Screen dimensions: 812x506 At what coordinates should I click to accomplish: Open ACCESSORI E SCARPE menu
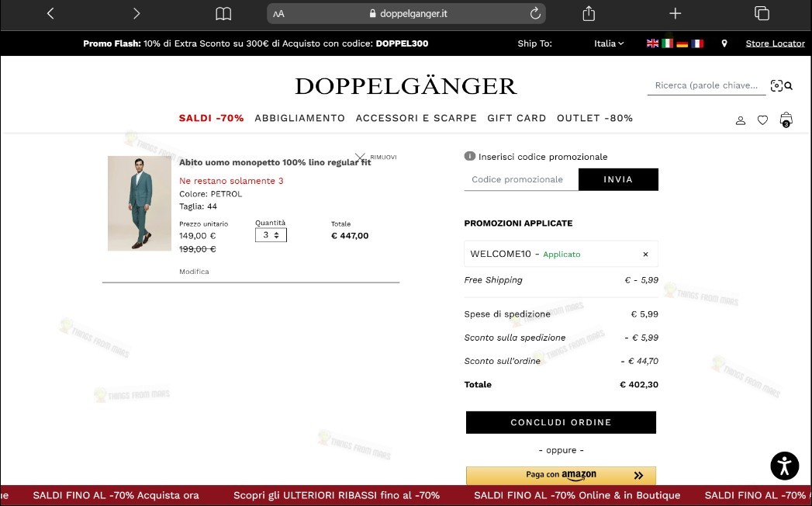coord(416,118)
